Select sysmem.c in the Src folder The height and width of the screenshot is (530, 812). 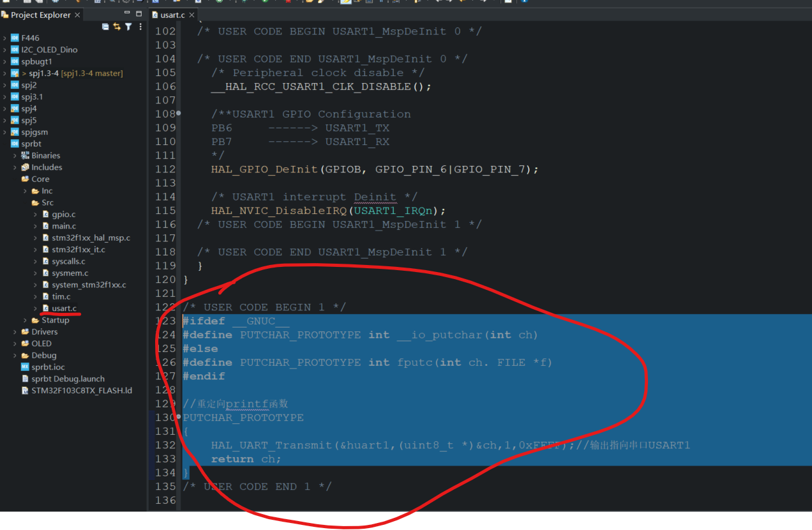point(70,273)
